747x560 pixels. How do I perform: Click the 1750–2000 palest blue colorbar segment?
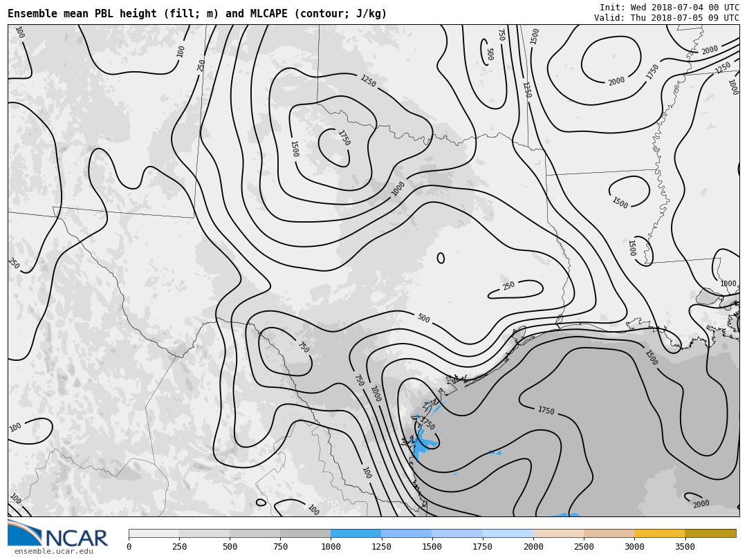[x=508, y=533]
